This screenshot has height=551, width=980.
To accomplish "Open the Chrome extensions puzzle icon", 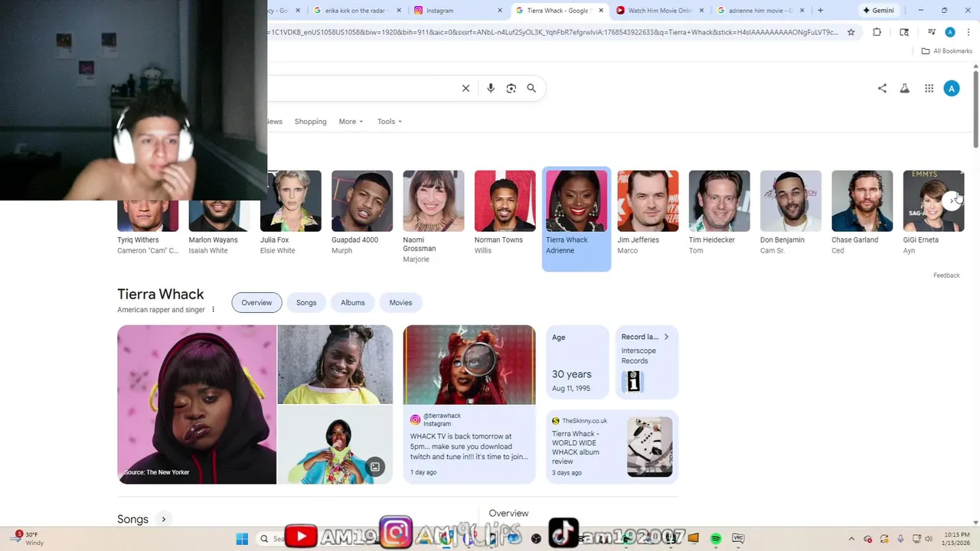I will 877,32.
